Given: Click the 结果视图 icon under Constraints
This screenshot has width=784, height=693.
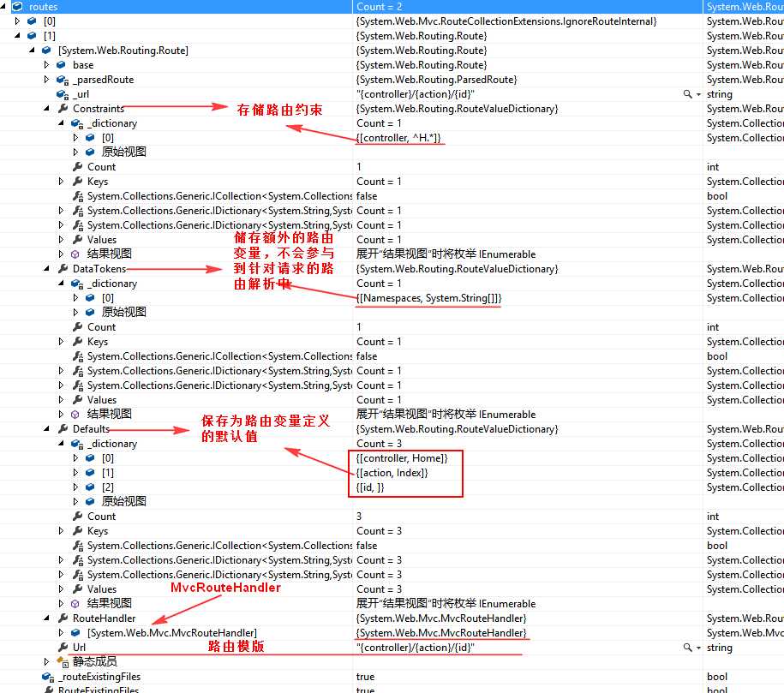Looking at the screenshot, I should tap(75, 254).
